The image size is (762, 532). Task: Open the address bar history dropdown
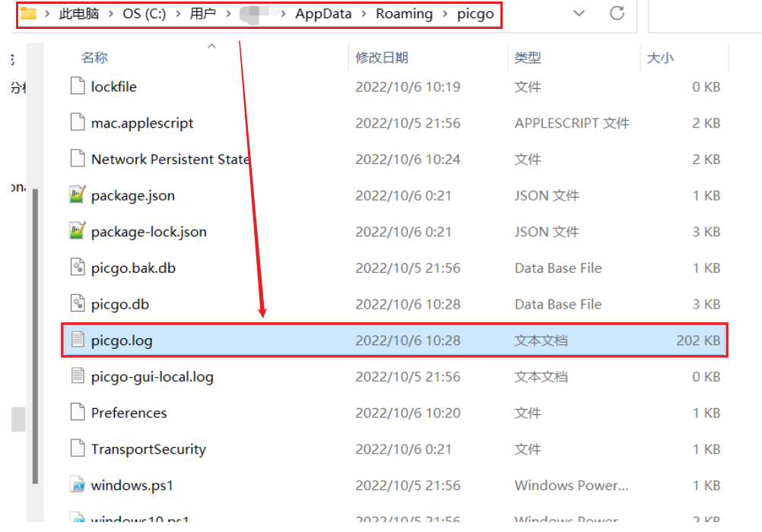[579, 13]
